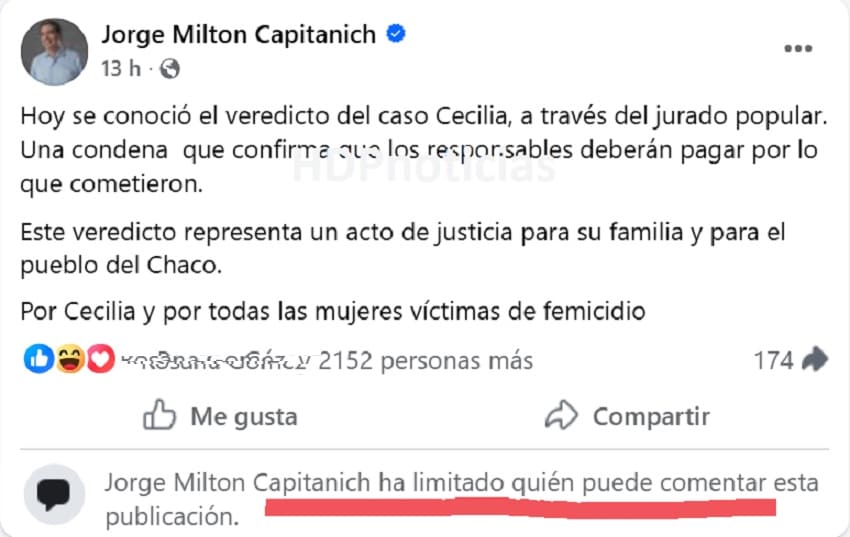Click the "Por Cecilia y por todas" line
This screenshot has width=850, height=537.
[333, 311]
